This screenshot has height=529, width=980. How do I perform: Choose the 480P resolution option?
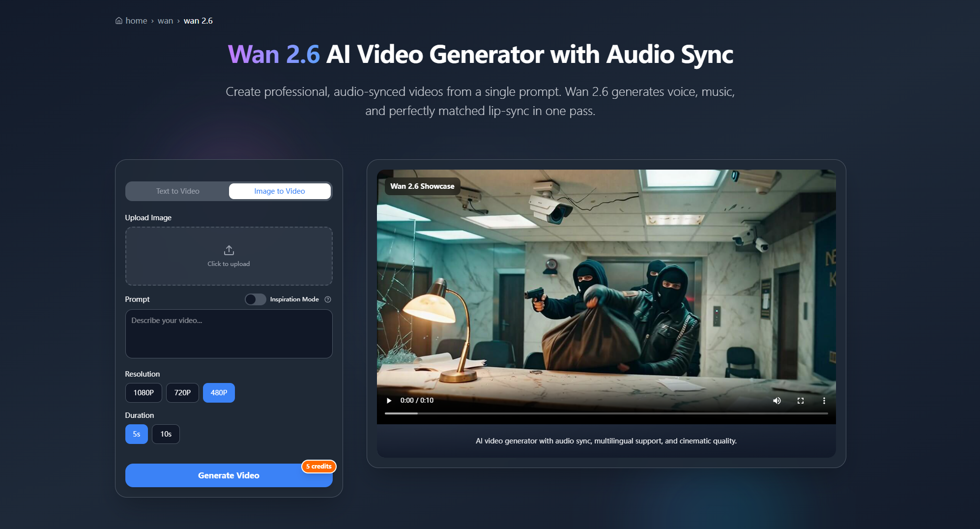pos(219,392)
